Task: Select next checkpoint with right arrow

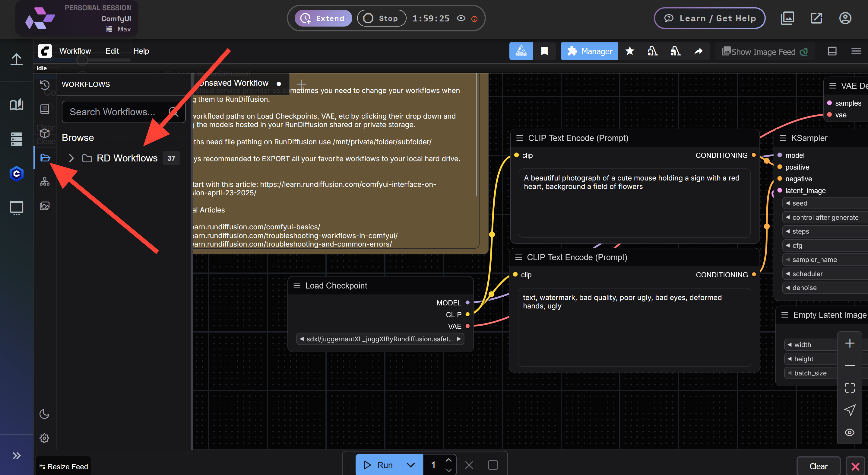Action: (459, 339)
